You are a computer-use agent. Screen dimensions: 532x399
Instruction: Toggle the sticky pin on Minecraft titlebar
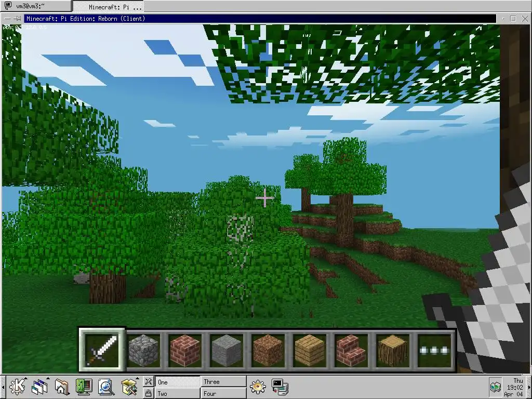click(x=18, y=19)
